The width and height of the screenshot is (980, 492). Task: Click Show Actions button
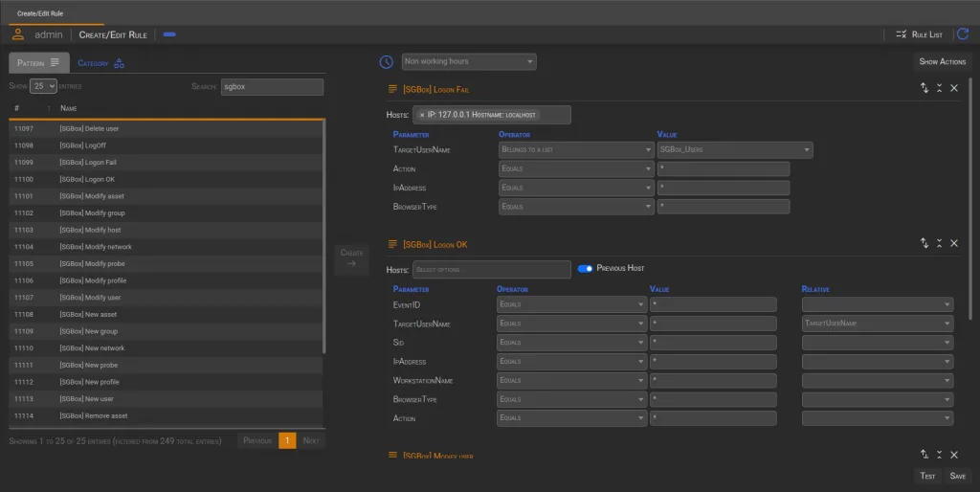[x=943, y=61]
